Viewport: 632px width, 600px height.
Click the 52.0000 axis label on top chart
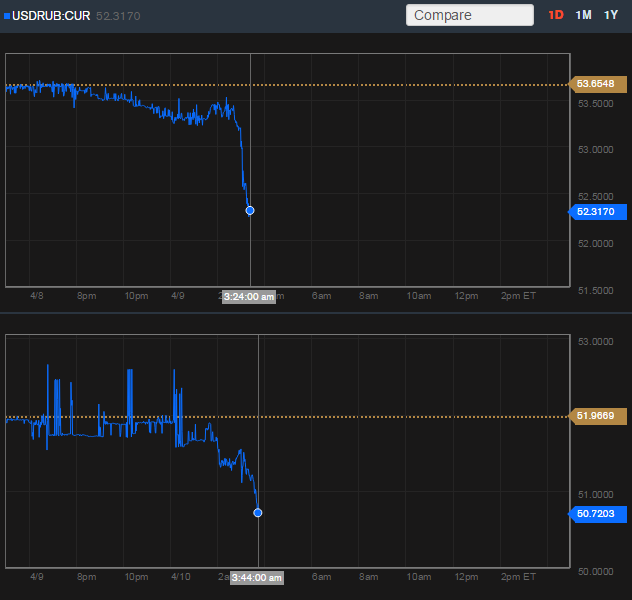tap(595, 243)
